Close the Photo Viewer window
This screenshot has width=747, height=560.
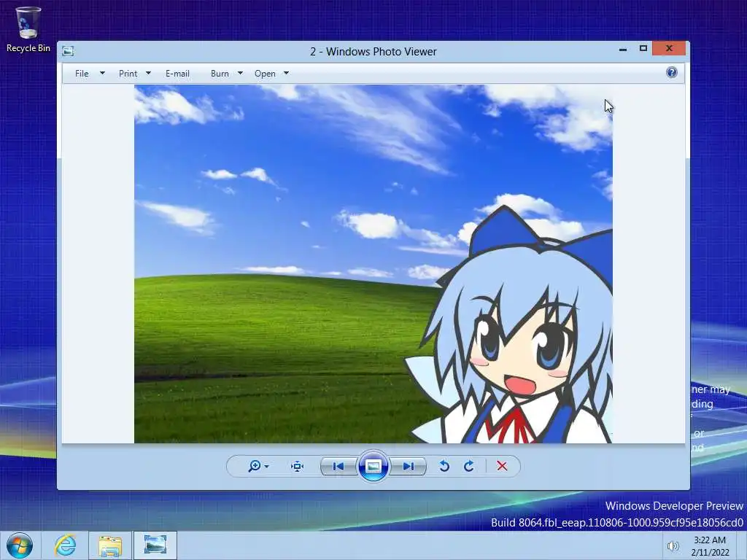669,49
